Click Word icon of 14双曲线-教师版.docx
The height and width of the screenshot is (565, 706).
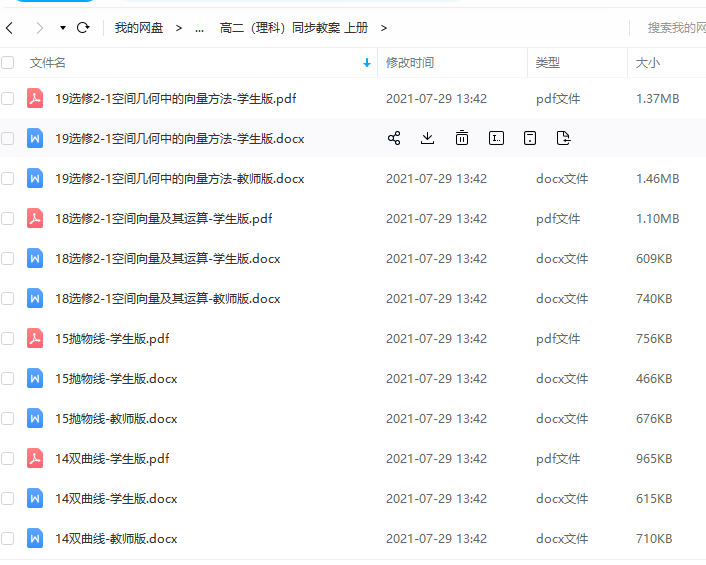(x=35, y=538)
